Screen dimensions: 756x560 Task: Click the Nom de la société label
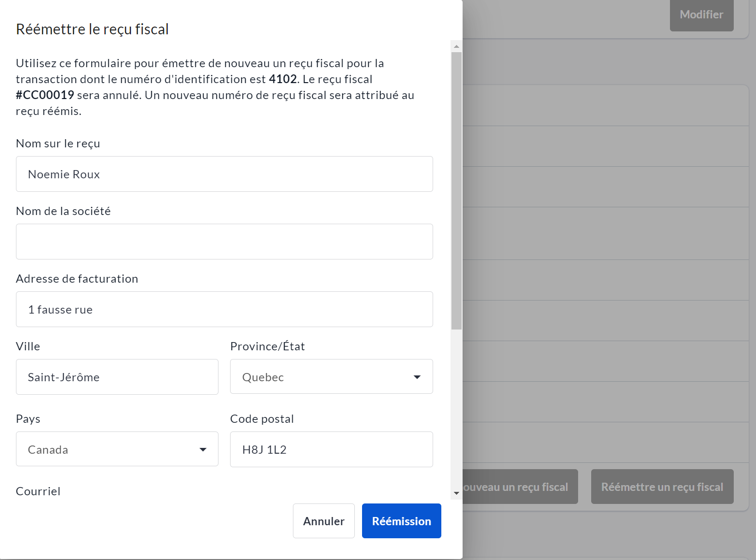(63, 211)
